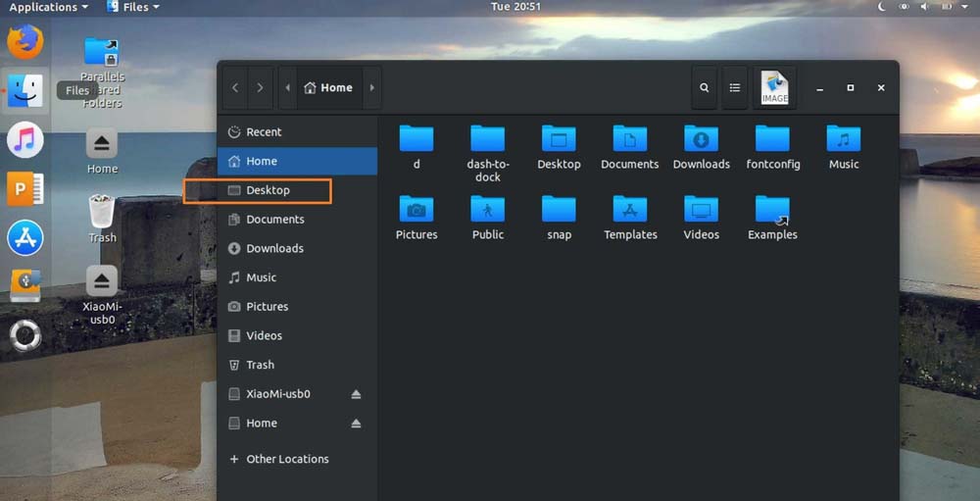
Task: Click the IMAGE thumbnail button in header
Action: tap(774, 88)
